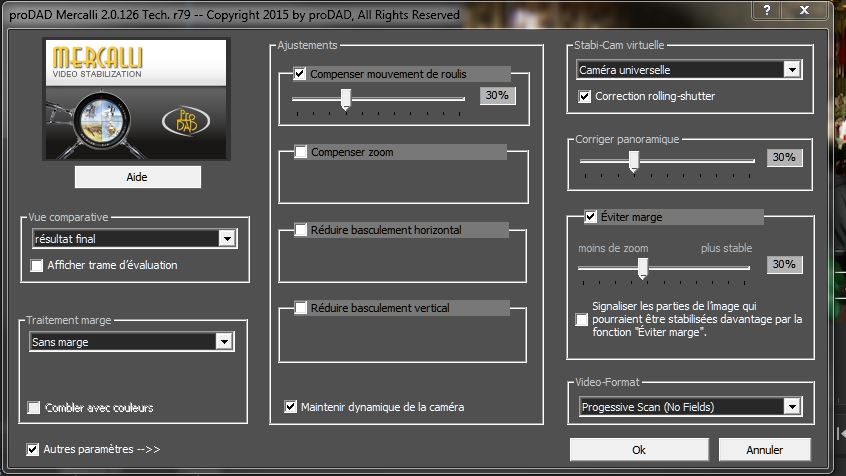Open Video-Format dropdown Progessive Scan (No Fields)
The image size is (846, 476).
691,406
